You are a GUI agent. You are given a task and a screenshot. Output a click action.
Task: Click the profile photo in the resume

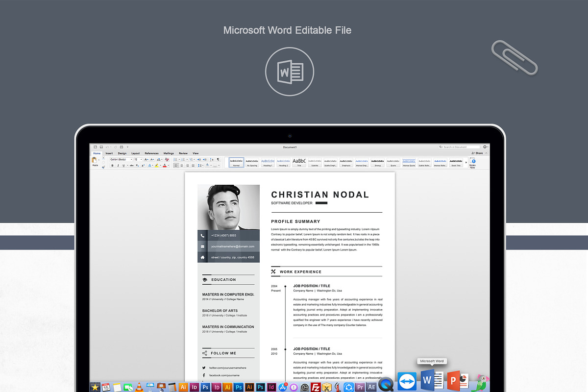point(228,207)
